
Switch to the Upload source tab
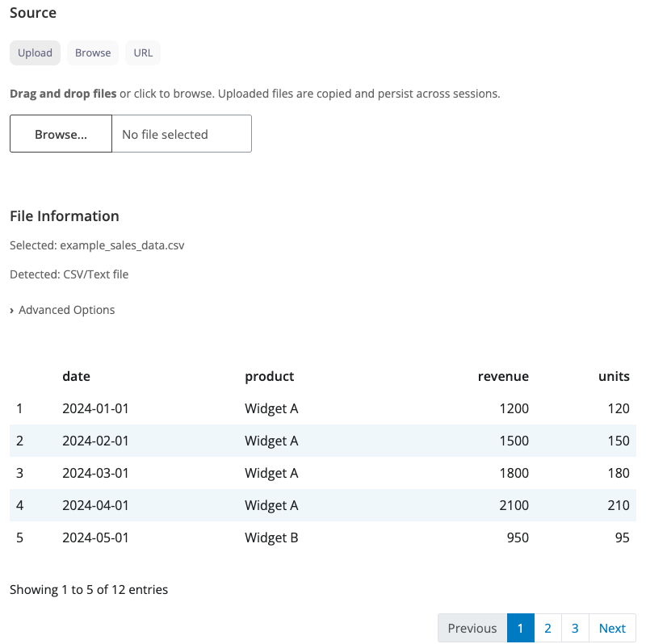pos(35,52)
